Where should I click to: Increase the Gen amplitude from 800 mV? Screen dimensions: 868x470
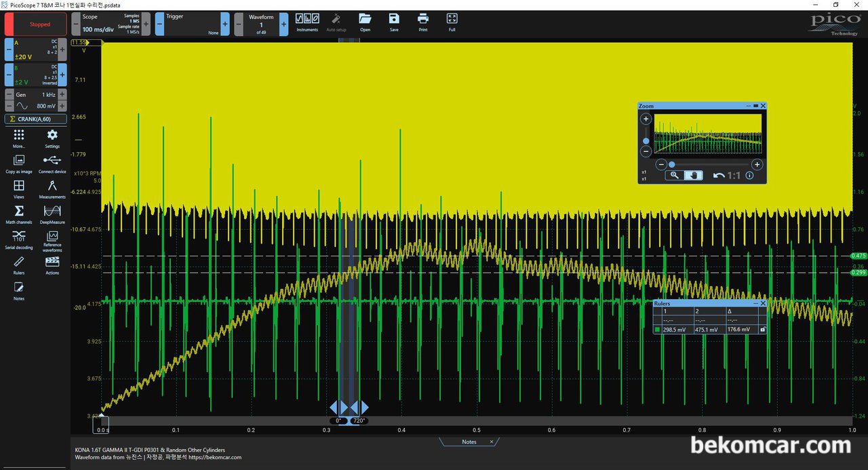62,106
